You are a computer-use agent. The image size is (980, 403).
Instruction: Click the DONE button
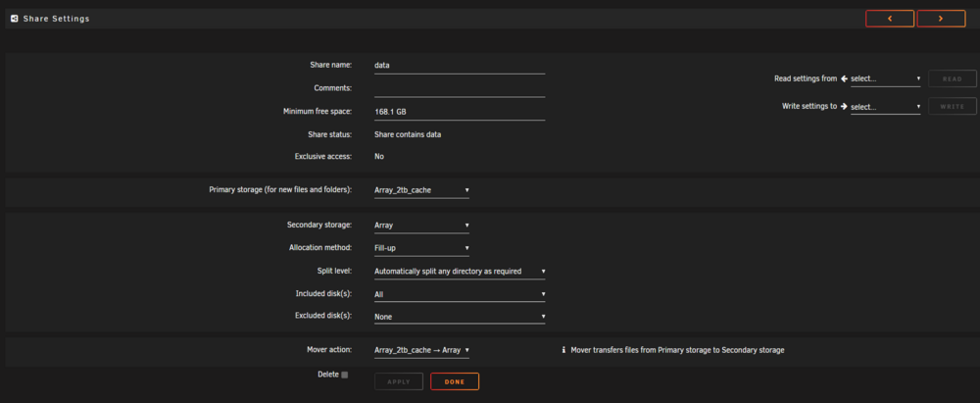pos(455,381)
